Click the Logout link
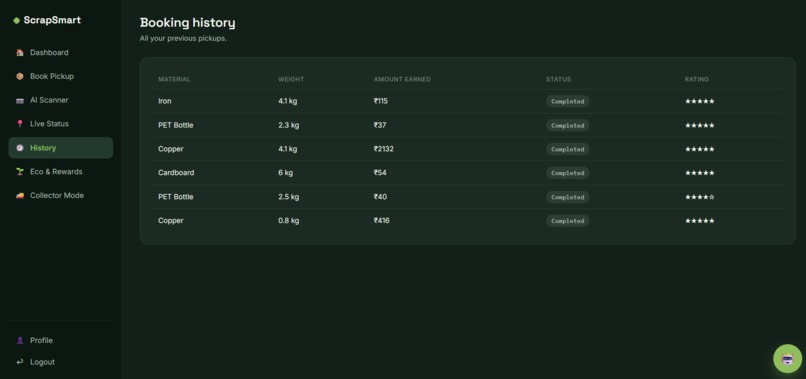 (61, 362)
